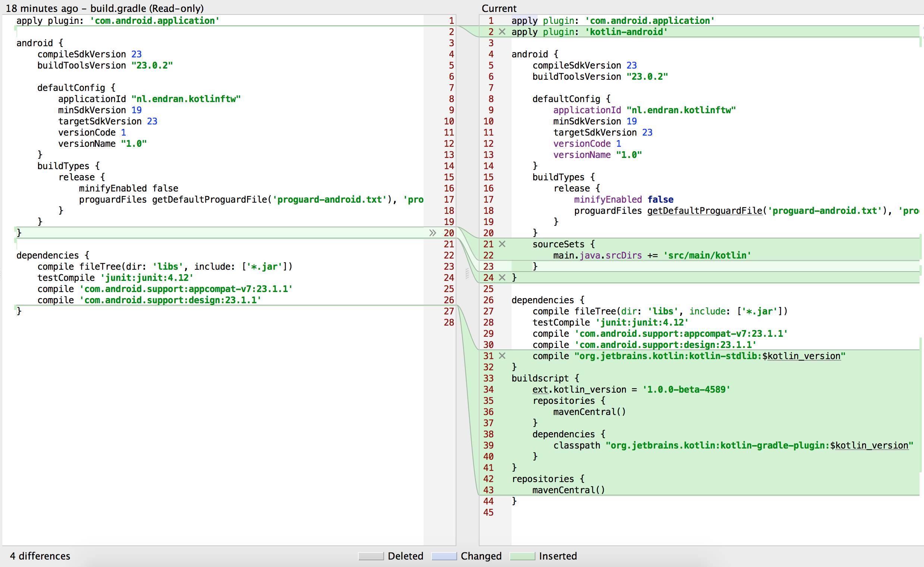This screenshot has width=924, height=567.
Task: Click the '4 differences' status label
Action: (x=40, y=556)
